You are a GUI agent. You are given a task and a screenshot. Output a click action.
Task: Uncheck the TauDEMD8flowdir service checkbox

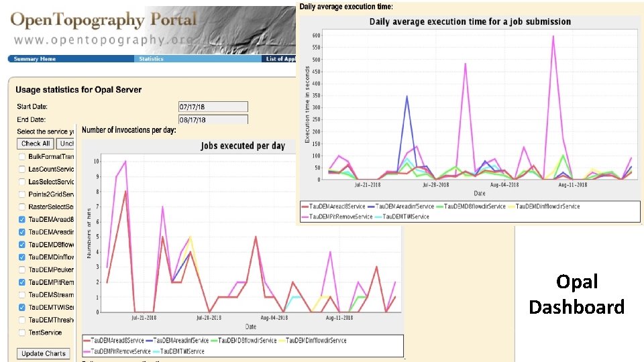tap(22, 245)
